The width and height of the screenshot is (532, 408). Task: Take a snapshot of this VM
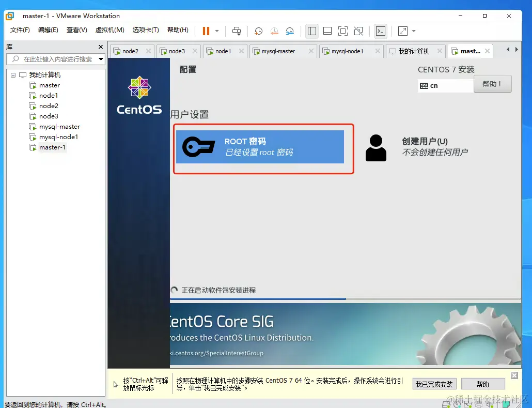coord(258,31)
